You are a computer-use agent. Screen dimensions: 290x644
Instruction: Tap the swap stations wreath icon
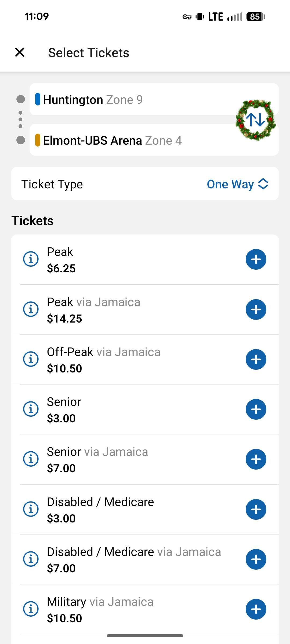tap(256, 120)
